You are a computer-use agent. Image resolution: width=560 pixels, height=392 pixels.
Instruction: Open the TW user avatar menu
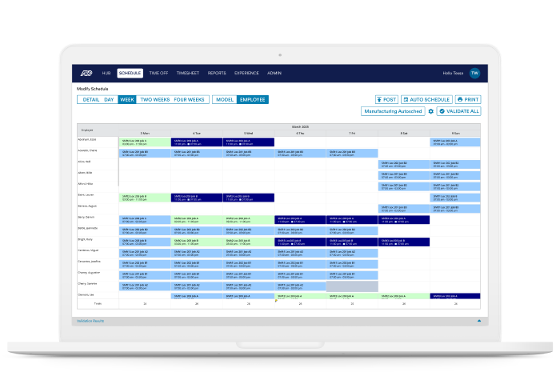474,73
